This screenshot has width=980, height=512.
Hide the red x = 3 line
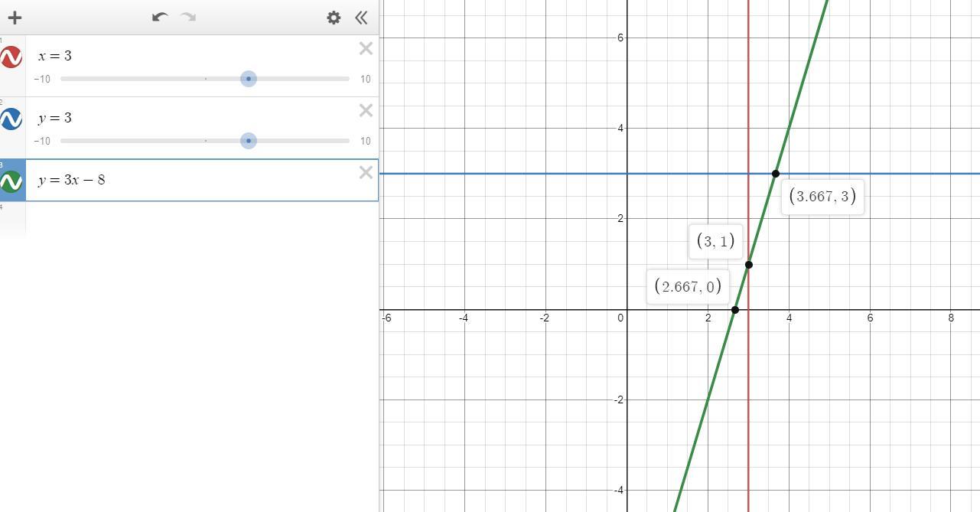11,57
